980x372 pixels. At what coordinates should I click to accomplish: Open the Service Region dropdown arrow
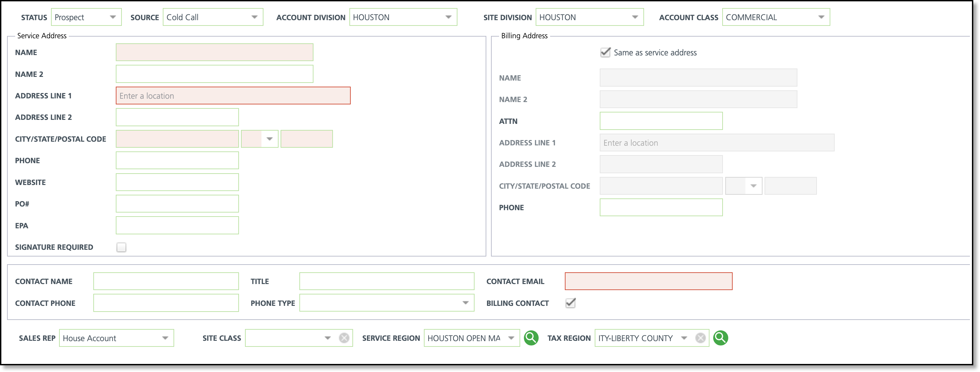pyautogui.click(x=511, y=338)
